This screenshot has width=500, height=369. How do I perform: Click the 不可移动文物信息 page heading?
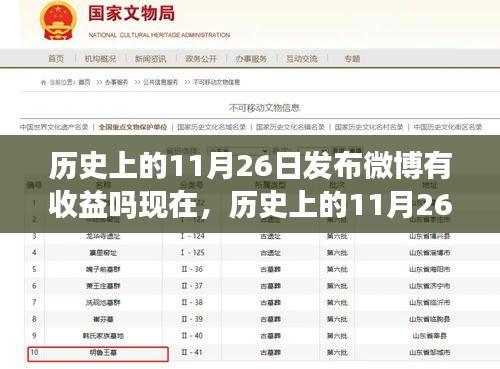(x=264, y=108)
